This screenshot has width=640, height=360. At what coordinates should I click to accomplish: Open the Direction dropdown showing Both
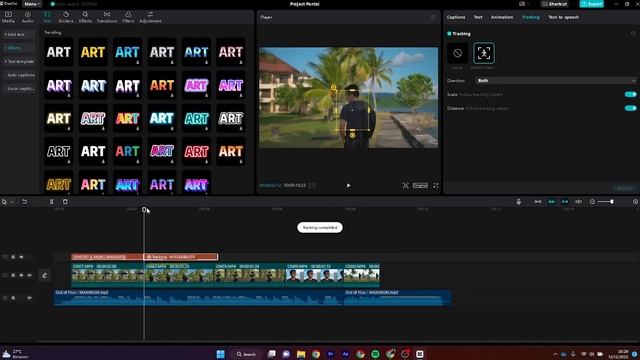pyautogui.click(x=556, y=81)
